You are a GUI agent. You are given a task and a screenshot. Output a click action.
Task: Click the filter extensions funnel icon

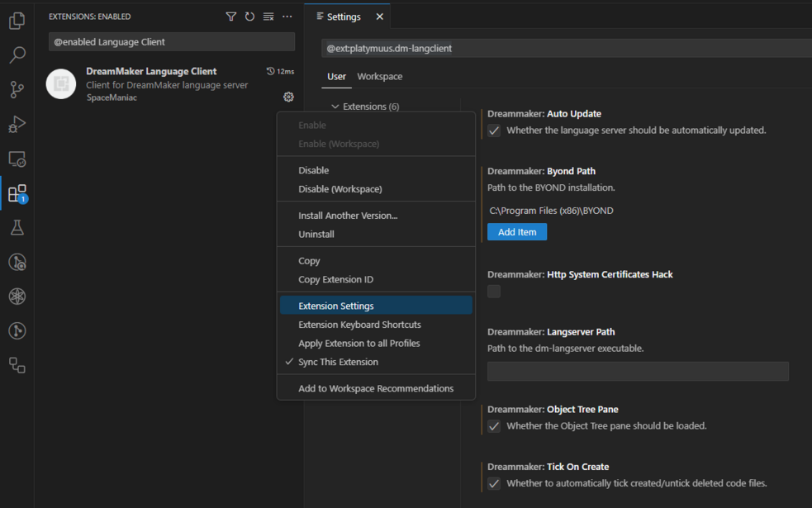231,17
